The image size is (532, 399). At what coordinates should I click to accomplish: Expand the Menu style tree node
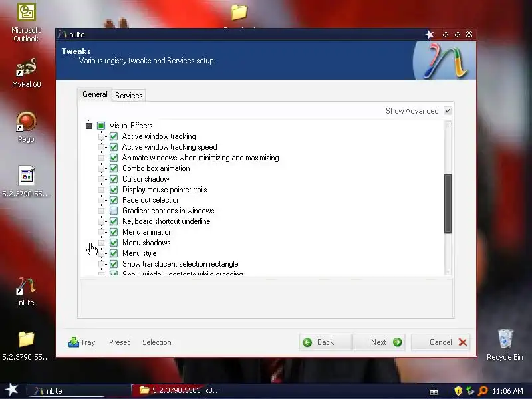coord(101,253)
